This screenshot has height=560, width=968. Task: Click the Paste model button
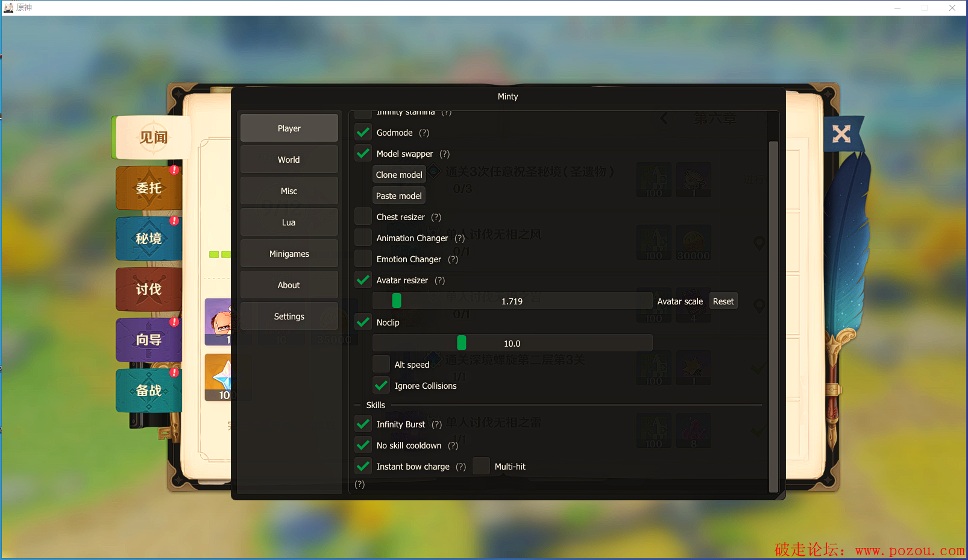(x=399, y=196)
